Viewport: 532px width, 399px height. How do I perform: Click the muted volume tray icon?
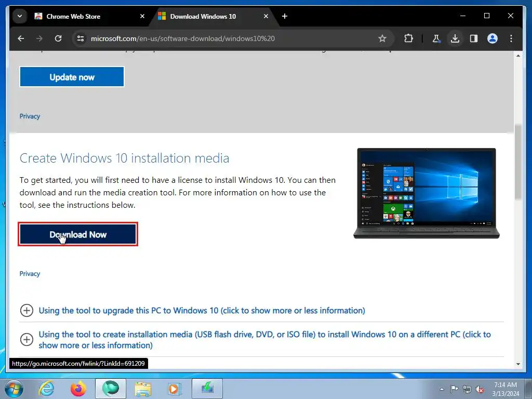coord(480,389)
